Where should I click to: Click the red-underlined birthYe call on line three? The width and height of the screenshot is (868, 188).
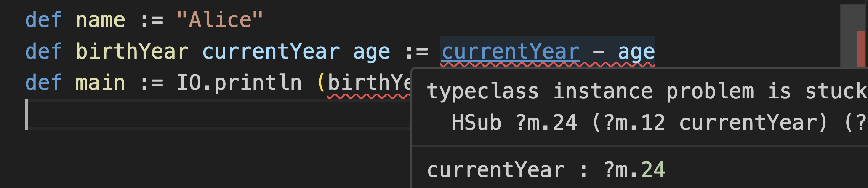point(368,83)
